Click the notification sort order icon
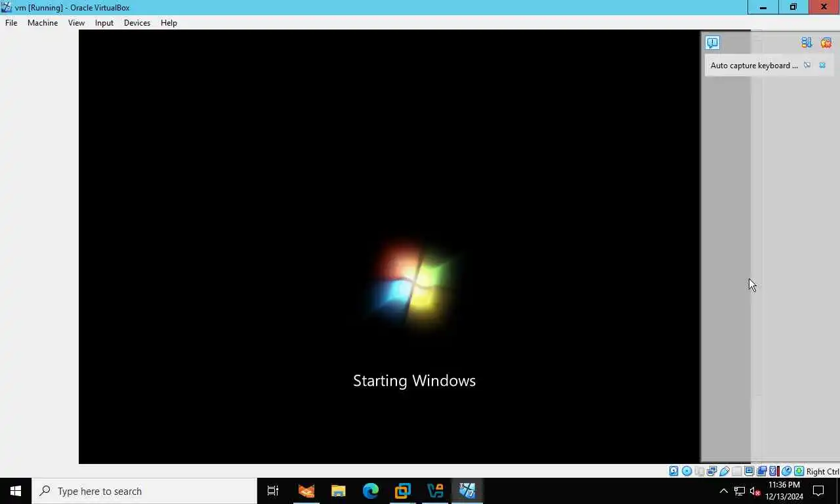The width and height of the screenshot is (840, 504). pos(807,43)
